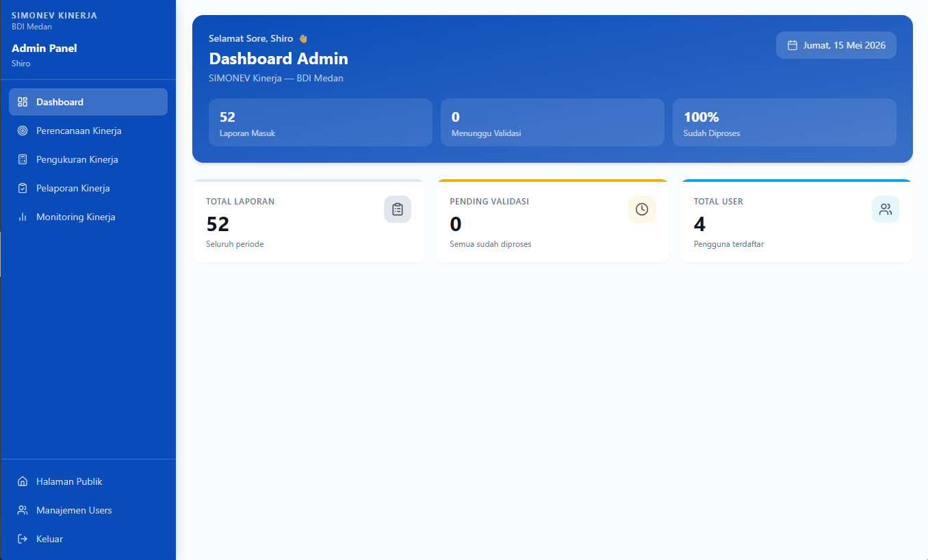Click the "Dashboard Admin" title
The height and width of the screenshot is (560, 928).
point(279,59)
